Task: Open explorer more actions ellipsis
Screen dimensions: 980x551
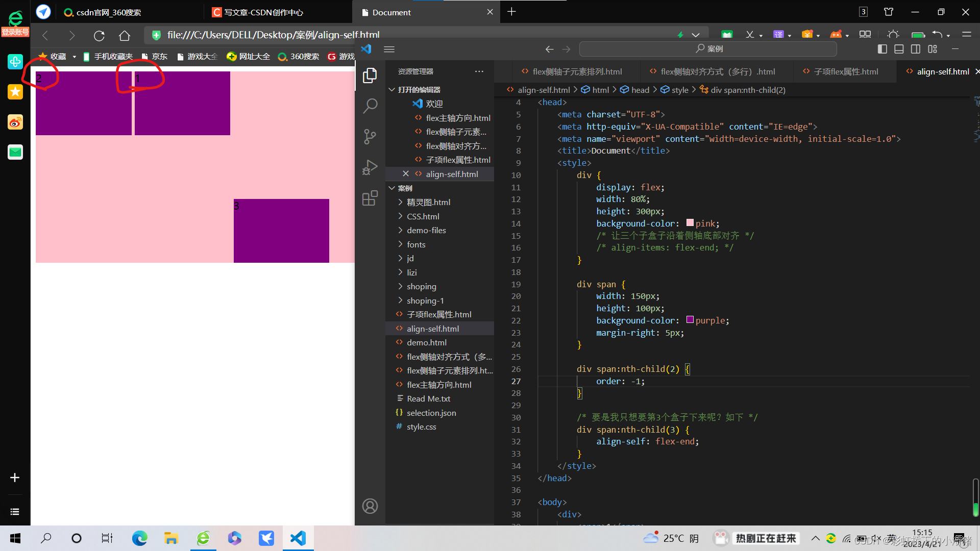Action: click(479, 71)
